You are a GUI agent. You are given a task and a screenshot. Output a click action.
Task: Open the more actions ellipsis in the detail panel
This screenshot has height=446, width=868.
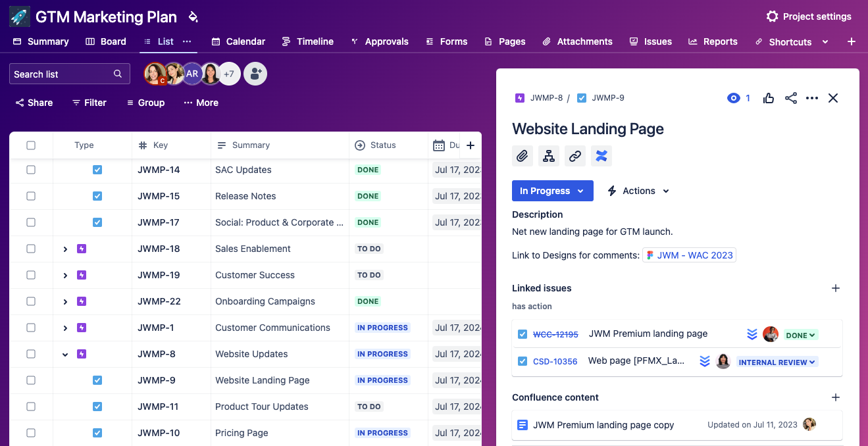pyautogui.click(x=811, y=97)
